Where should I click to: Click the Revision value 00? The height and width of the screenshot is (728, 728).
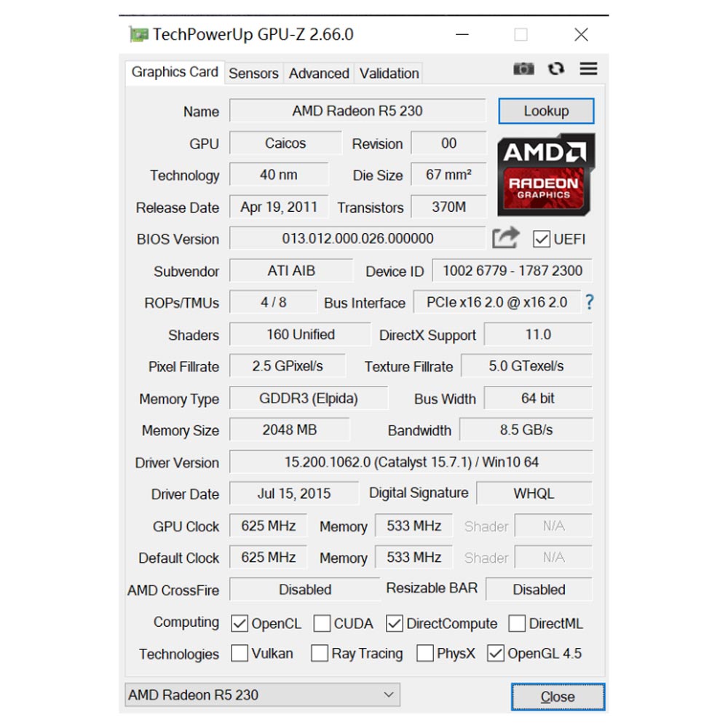tap(448, 143)
